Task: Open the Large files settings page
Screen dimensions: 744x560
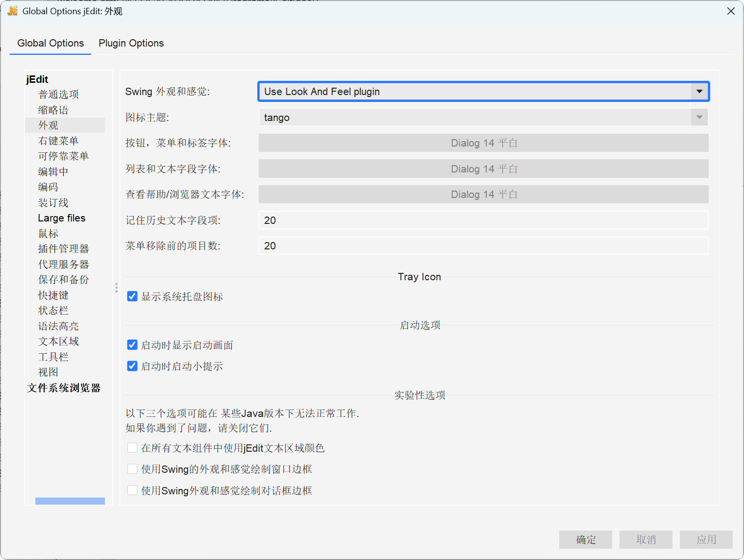Action: [x=61, y=218]
